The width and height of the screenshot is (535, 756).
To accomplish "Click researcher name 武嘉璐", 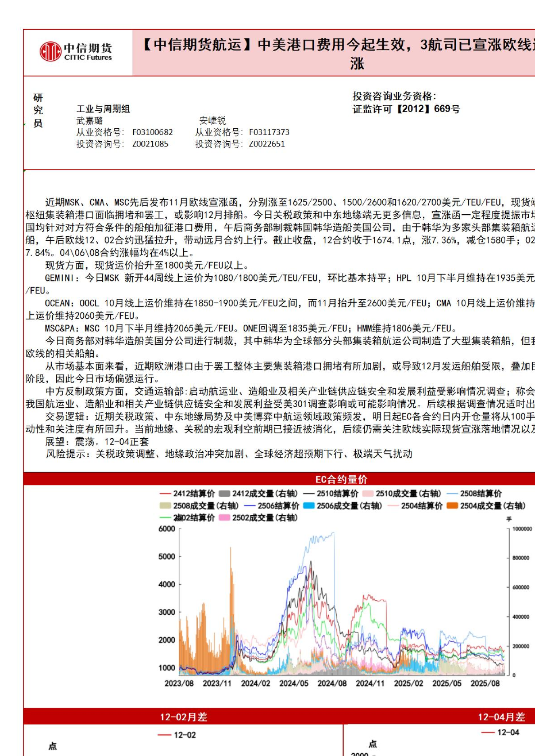I will [x=90, y=121].
